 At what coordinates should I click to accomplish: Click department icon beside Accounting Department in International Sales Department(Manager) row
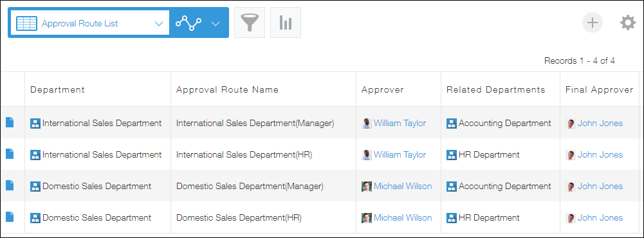point(452,123)
